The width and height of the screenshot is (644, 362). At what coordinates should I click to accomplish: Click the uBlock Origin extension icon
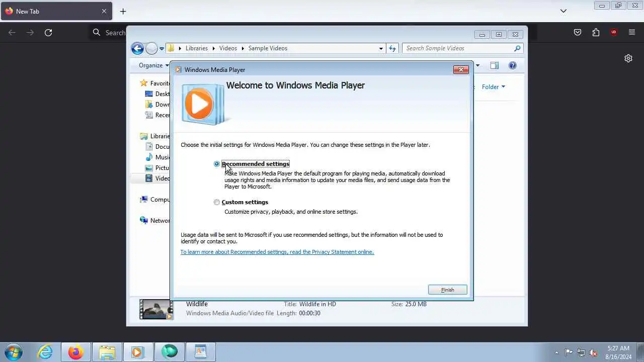[x=613, y=33]
